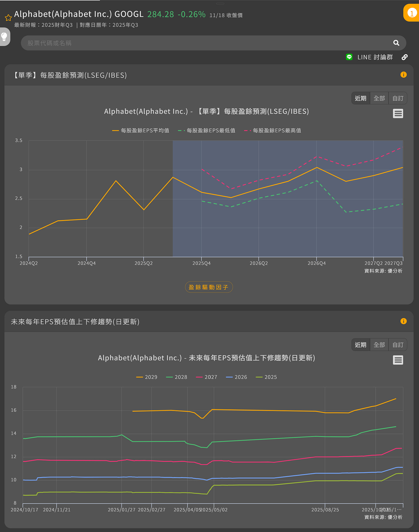Toggle 每股盈餘EPS最高值 legend series
This screenshot has width=419, height=532.
click(x=273, y=130)
